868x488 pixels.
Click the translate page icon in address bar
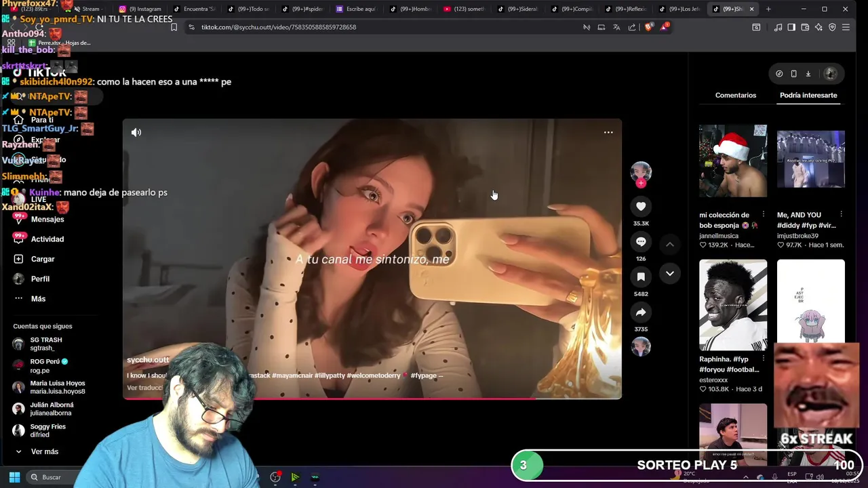pyautogui.click(x=616, y=27)
